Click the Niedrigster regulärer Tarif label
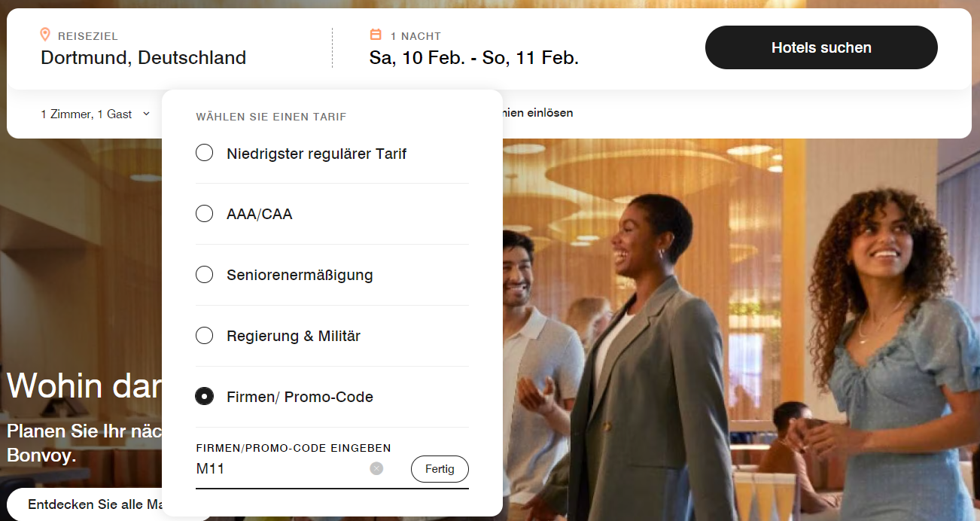The image size is (980, 521). 316,154
